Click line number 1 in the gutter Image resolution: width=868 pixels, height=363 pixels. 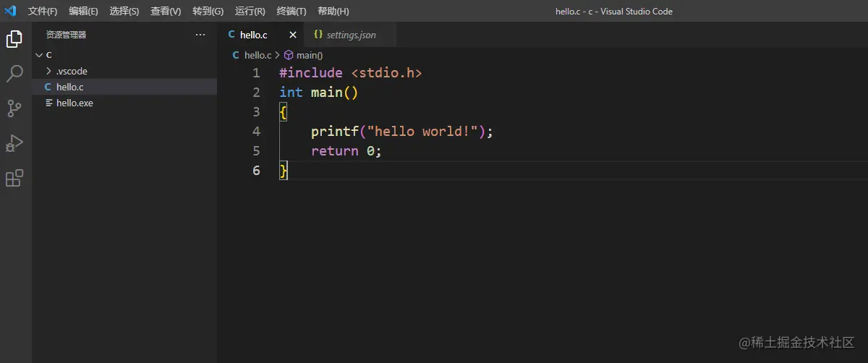[256, 73]
